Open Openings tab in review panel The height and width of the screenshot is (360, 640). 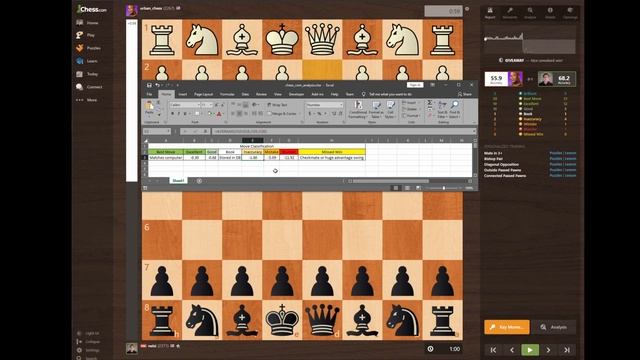click(570, 13)
